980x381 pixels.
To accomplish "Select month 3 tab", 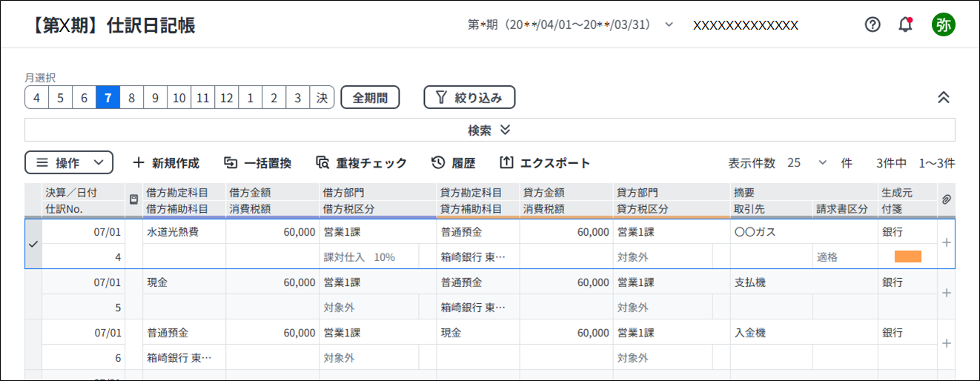I will coord(297,97).
